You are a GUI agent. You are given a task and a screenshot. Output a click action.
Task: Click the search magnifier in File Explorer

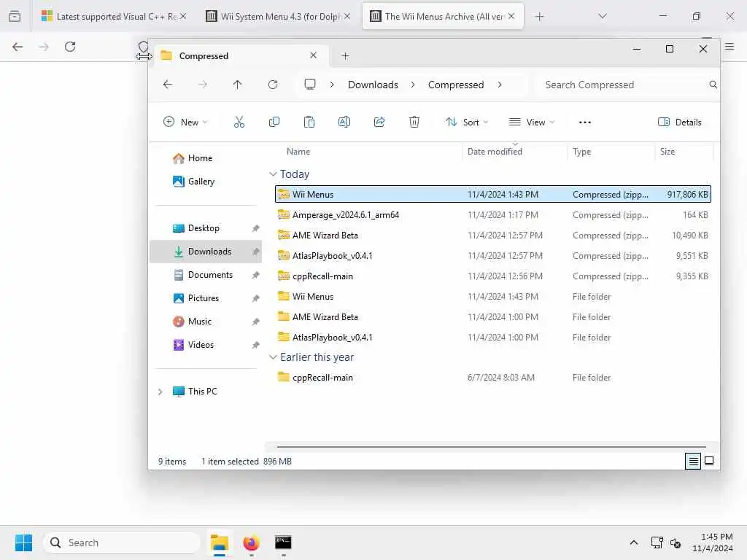point(713,85)
